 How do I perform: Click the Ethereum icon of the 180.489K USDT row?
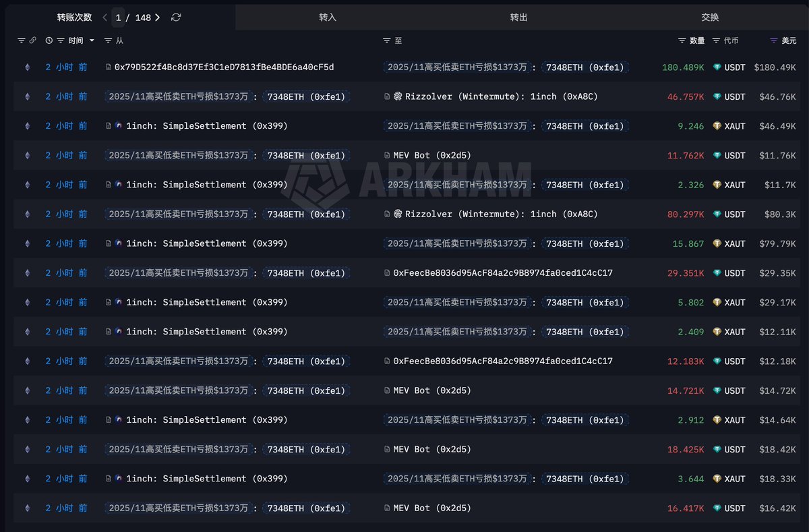(28, 67)
